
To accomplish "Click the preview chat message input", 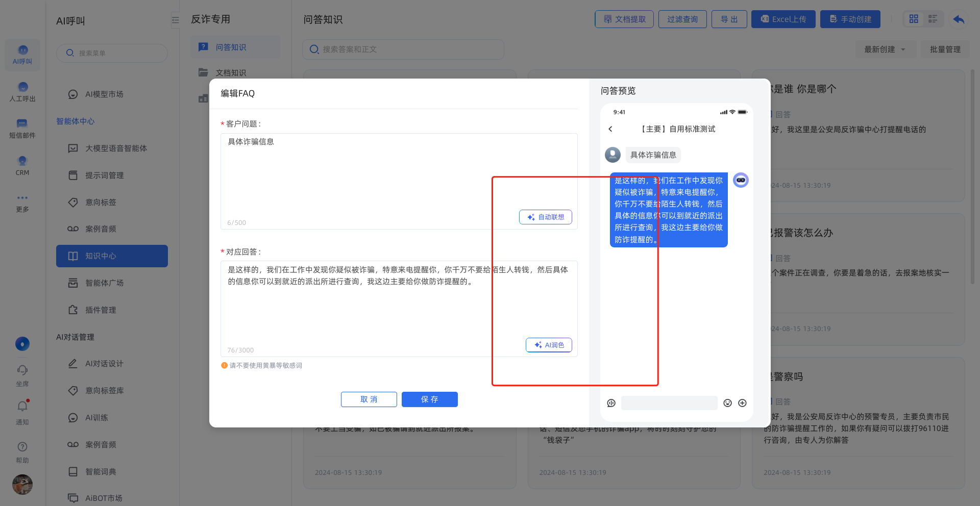I will tap(669, 403).
